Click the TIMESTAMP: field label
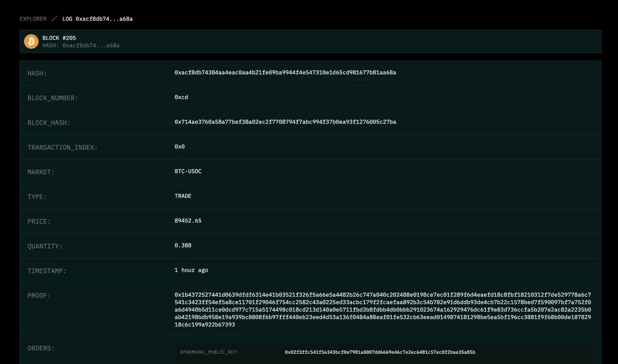The width and height of the screenshot is (618, 364). pyautogui.click(x=47, y=271)
